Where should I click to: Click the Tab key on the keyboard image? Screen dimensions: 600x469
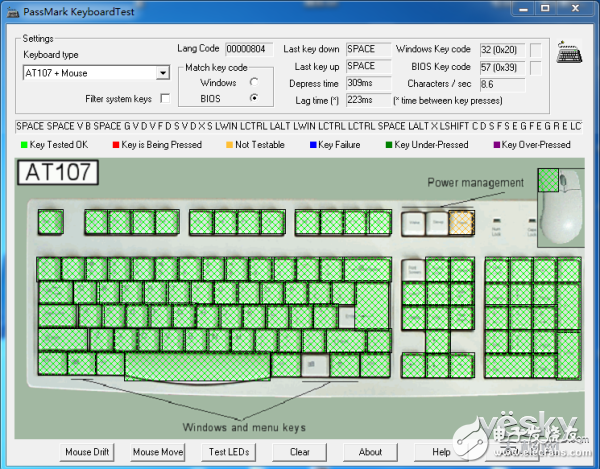[x=55, y=293]
